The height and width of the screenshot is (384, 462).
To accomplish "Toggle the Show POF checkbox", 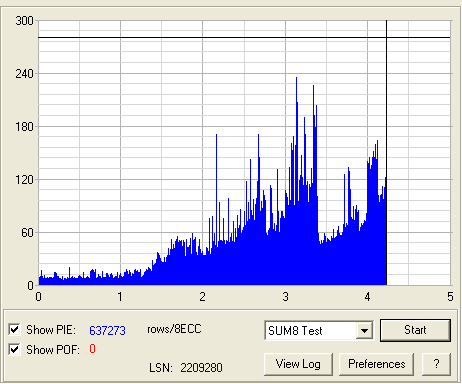I will [x=14, y=349].
